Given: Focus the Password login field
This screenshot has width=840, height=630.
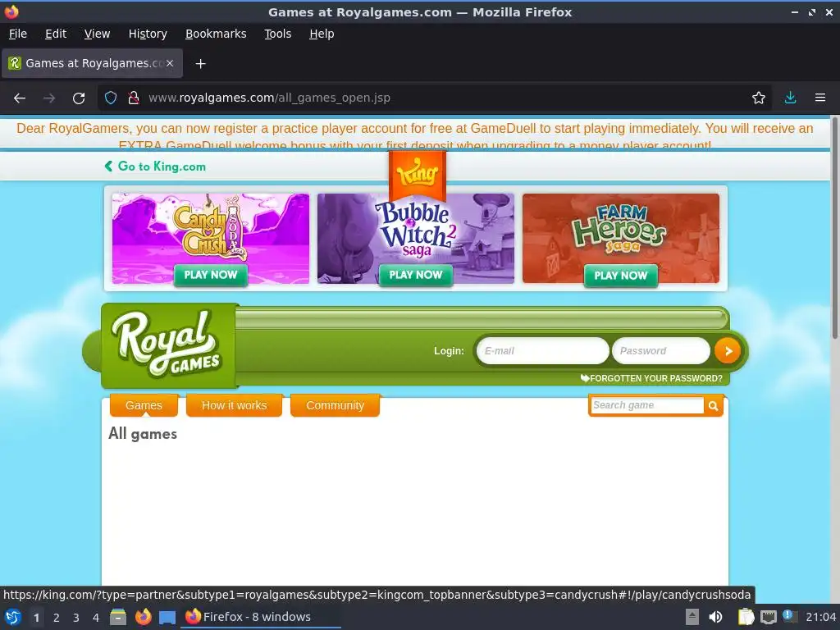Looking at the screenshot, I should pyautogui.click(x=661, y=351).
